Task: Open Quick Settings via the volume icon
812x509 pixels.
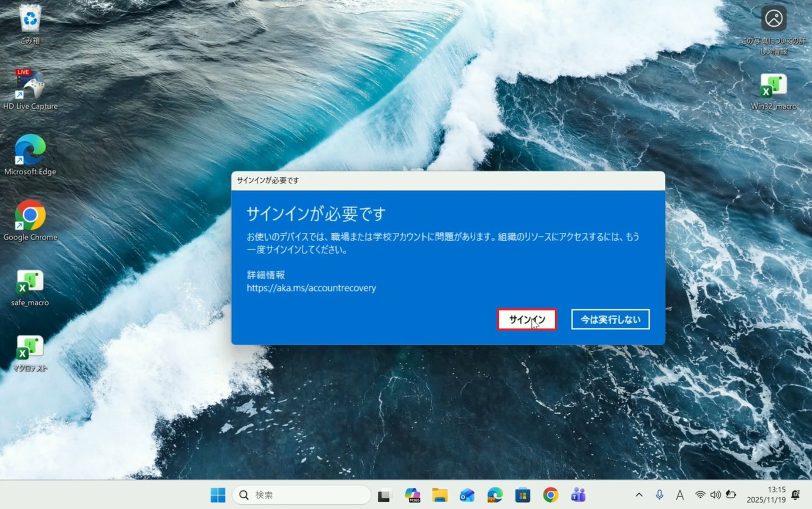Action: pyautogui.click(x=716, y=495)
